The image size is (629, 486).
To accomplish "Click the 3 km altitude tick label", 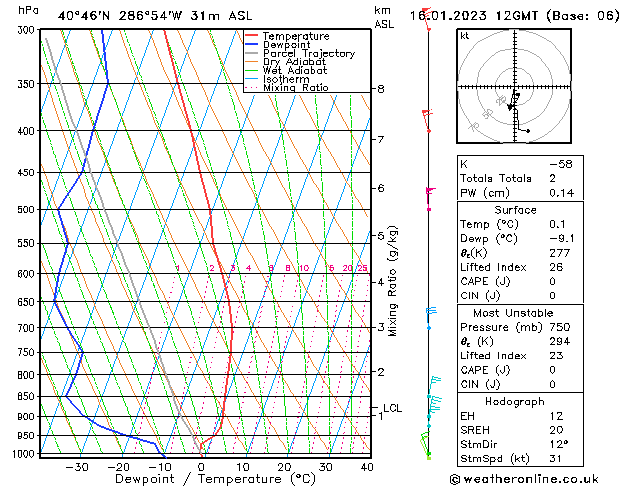I will pos(381,327).
